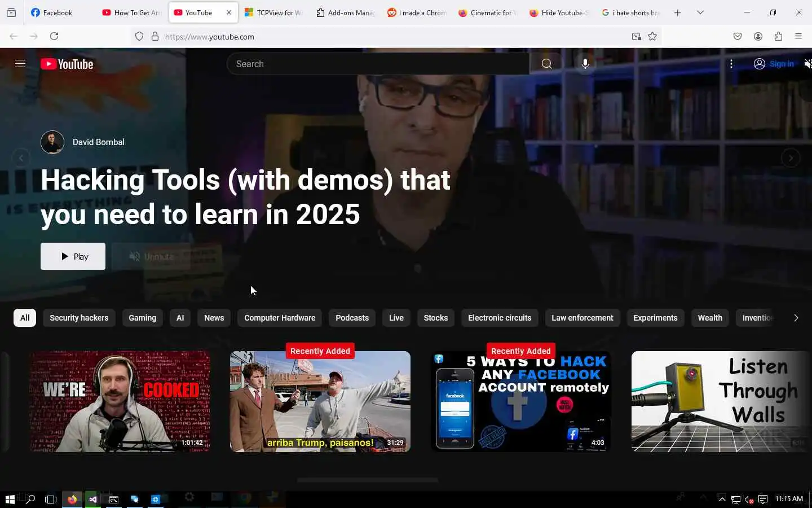Open the 5 Ways to Hack Facebook thumbnail
Image resolution: width=812 pixels, height=508 pixels.
click(x=520, y=401)
